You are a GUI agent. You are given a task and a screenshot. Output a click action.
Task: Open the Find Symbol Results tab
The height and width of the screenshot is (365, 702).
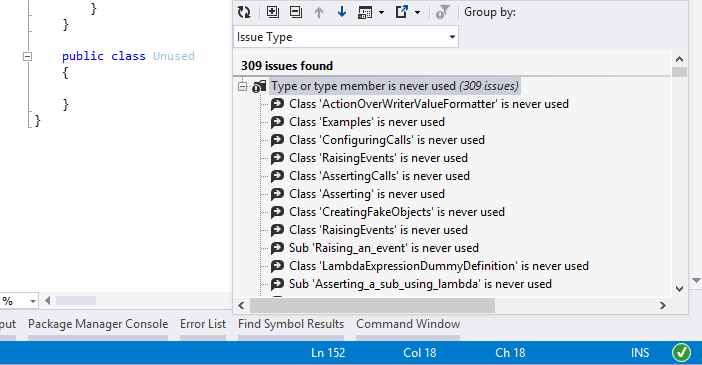(x=291, y=324)
